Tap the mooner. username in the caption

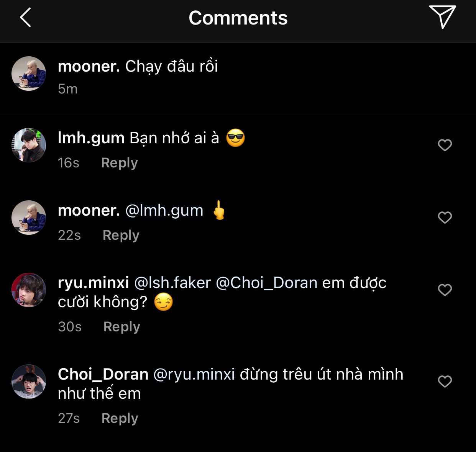pos(89,66)
